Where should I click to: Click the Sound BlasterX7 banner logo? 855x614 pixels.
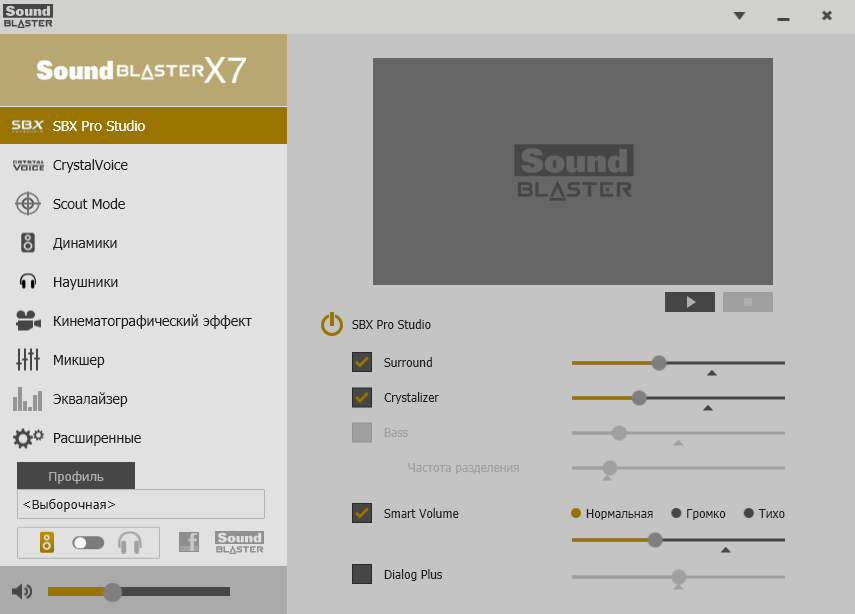[x=141, y=70]
